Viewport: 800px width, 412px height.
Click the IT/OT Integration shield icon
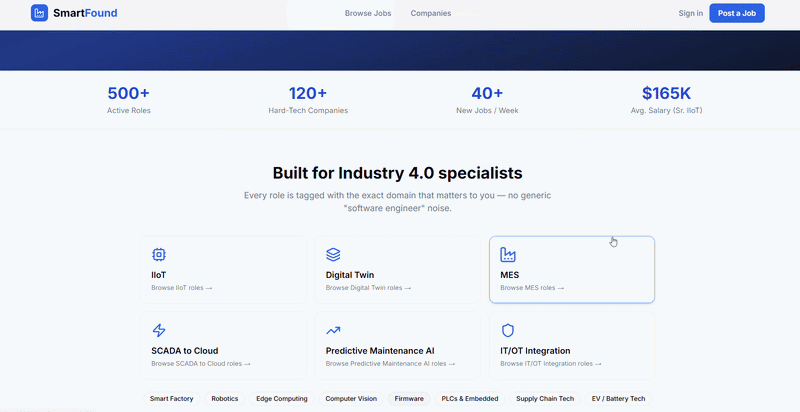click(x=508, y=330)
